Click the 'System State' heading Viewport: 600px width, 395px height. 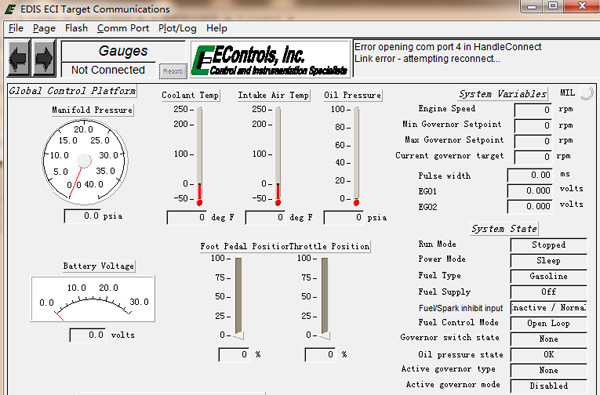pyautogui.click(x=504, y=229)
